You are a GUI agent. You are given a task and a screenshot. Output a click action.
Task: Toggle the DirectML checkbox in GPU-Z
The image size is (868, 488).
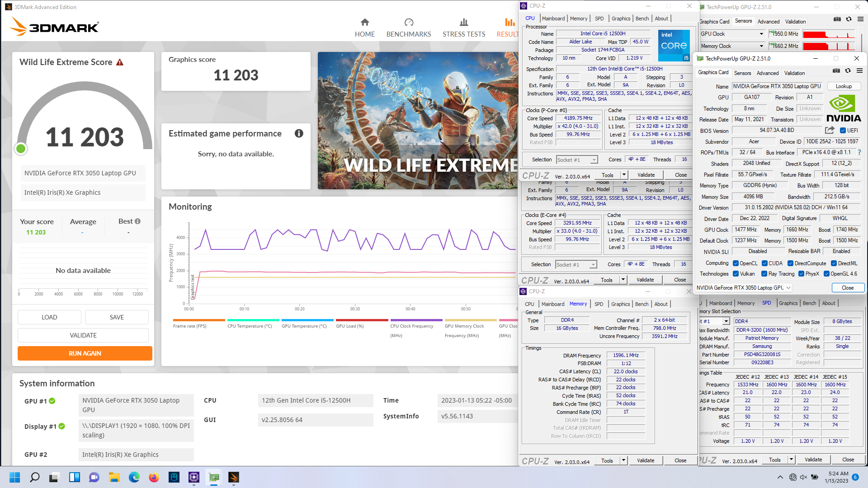point(834,263)
